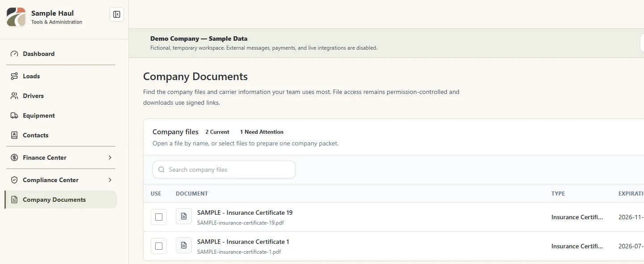
Task: Open the Contacts page
Action: pos(61,135)
